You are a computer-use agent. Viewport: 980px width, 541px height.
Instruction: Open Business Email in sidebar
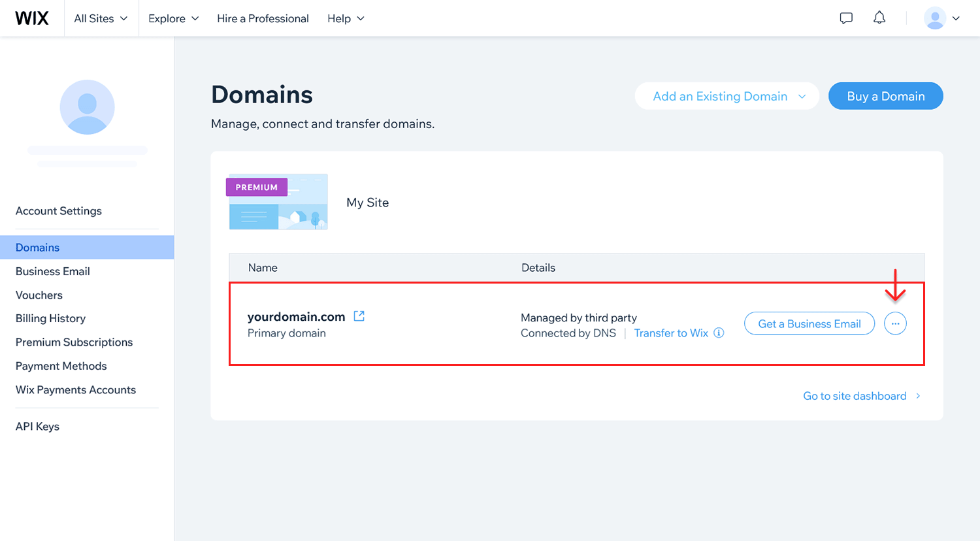(x=53, y=271)
